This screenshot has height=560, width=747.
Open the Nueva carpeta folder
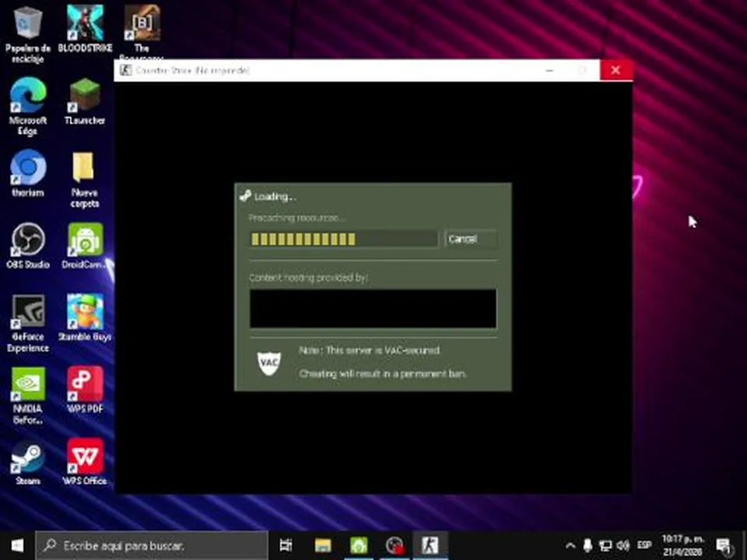tap(85, 179)
